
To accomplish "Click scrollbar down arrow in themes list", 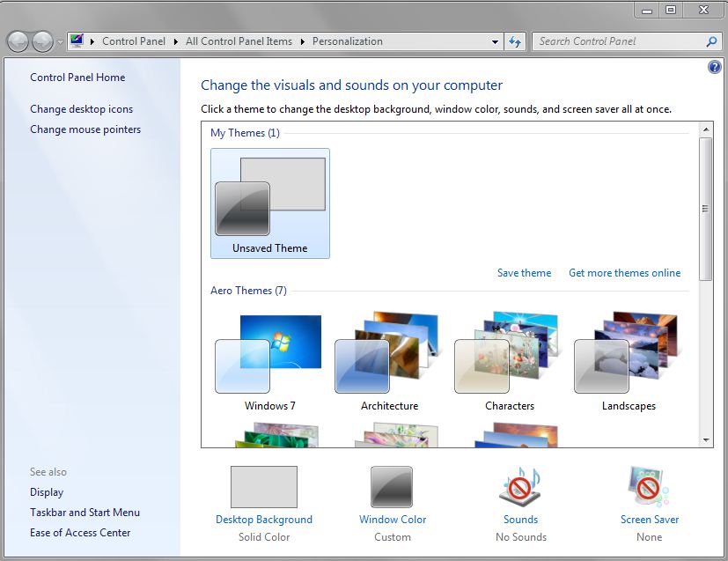I will pyautogui.click(x=706, y=439).
